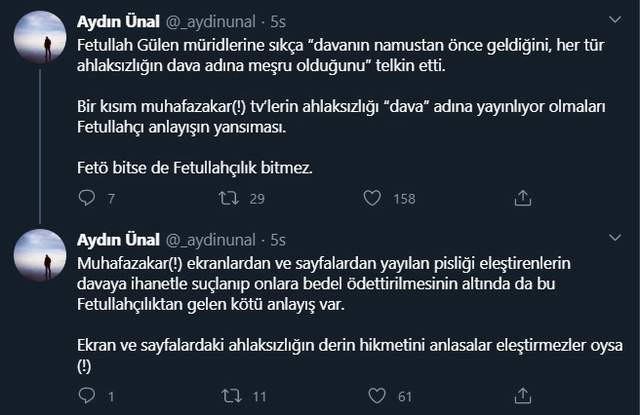The height and width of the screenshot is (415, 640).
Task: Like the second tweet with 61 likes
Action: [374, 397]
